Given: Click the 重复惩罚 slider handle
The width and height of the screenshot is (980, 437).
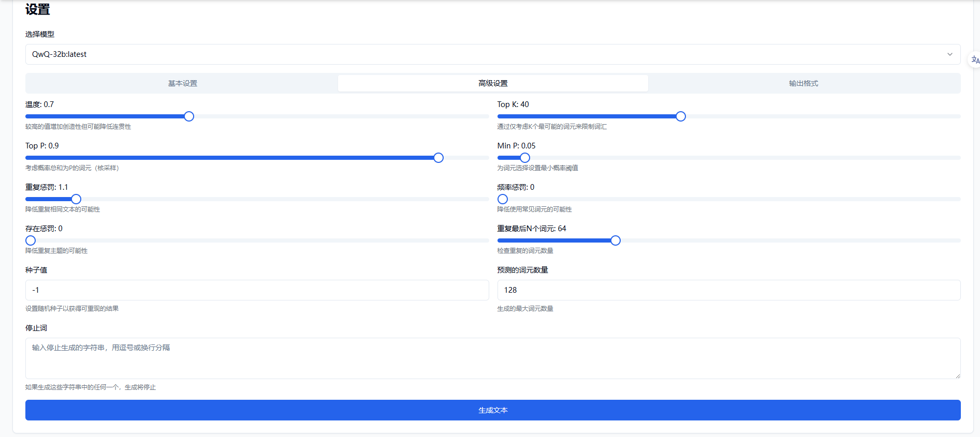Looking at the screenshot, I should coord(76,199).
